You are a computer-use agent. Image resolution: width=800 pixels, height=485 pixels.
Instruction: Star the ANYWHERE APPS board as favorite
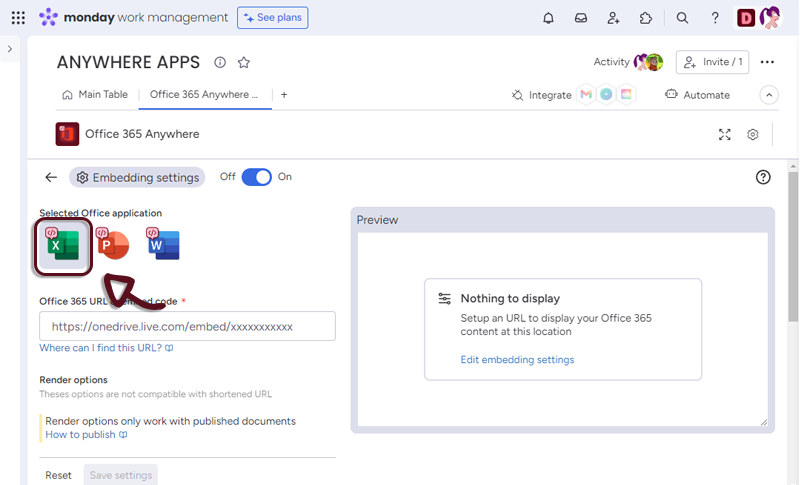[244, 62]
